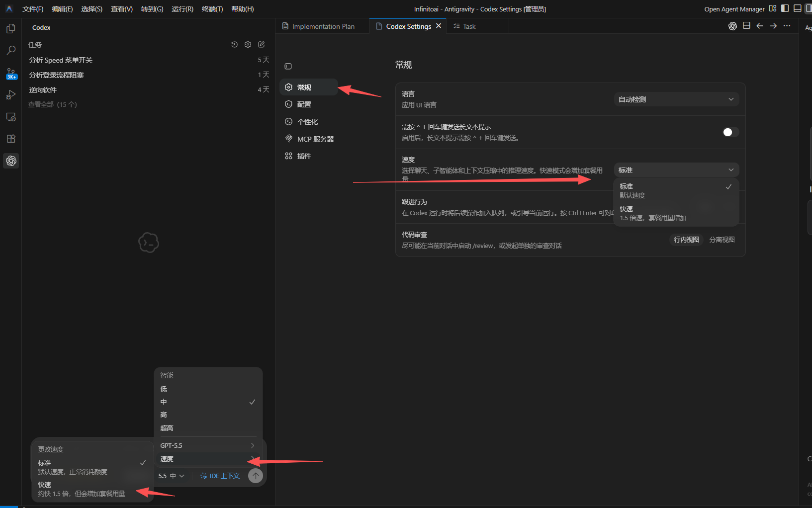Select 插件 settings category
This screenshot has width=812, height=508.
coord(309,156)
